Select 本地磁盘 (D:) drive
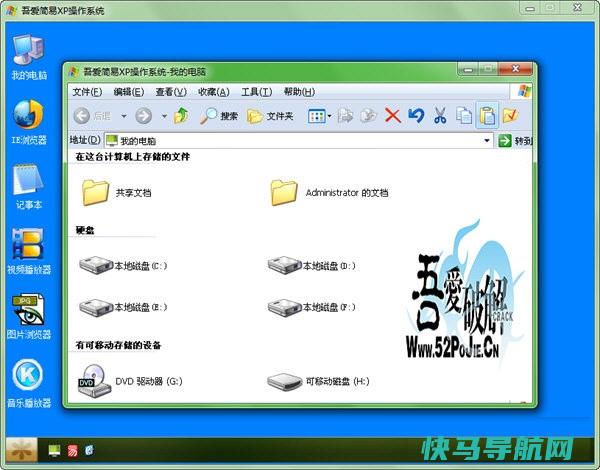The image size is (600, 470). pyautogui.click(x=311, y=265)
